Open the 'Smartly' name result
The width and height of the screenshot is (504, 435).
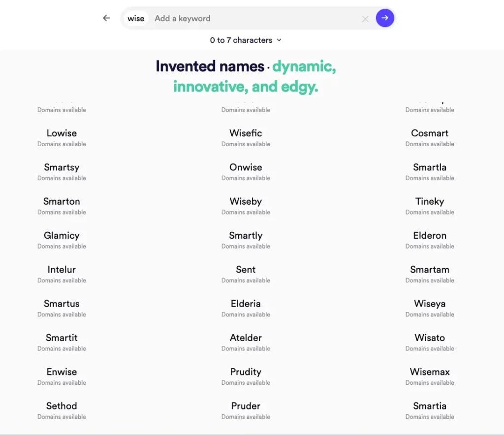(x=246, y=235)
